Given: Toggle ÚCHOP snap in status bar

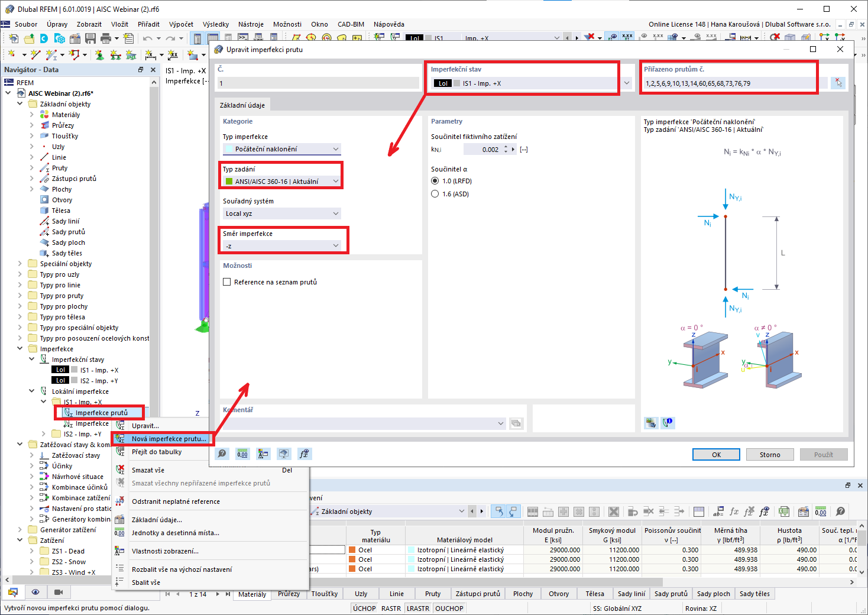Looking at the screenshot, I should point(364,608).
